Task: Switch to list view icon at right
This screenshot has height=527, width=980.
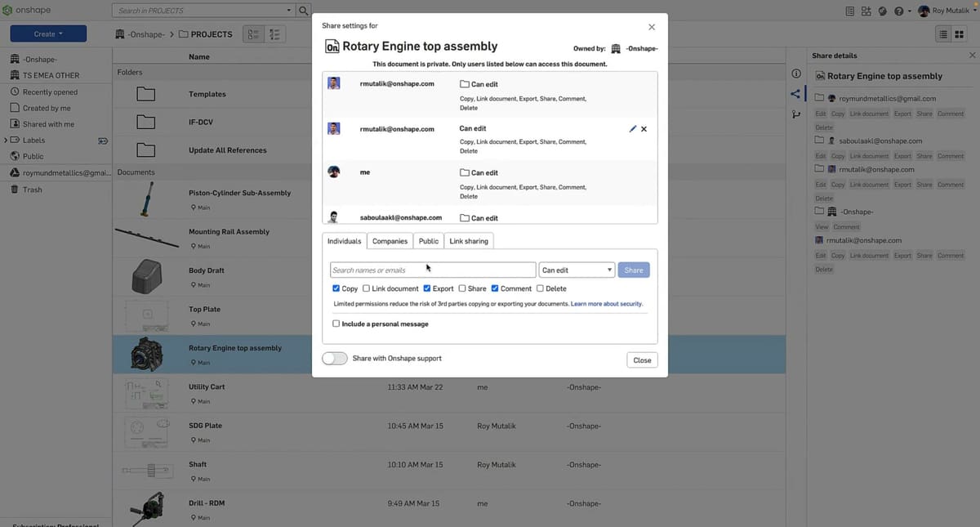Action: [x=944, y=34]
